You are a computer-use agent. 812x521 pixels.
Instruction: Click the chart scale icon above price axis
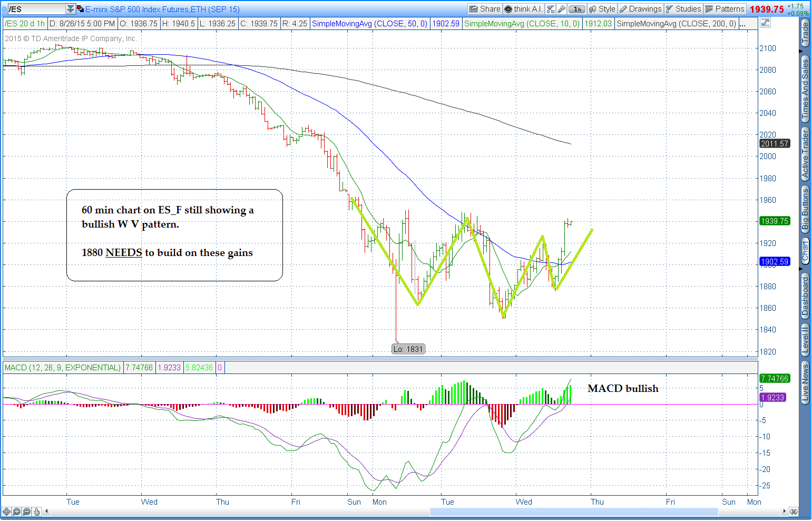765,23
